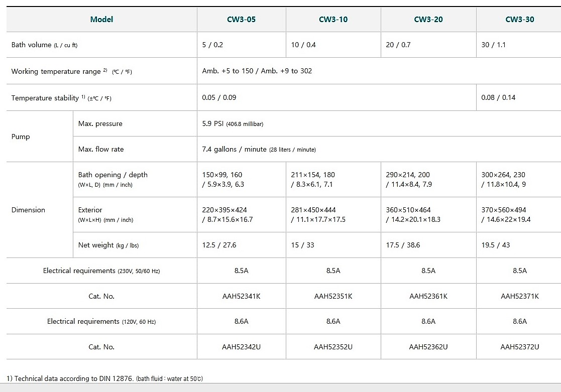The image size is (561, 392).
Task: Click the DIN 12876 footnote text
Action: tap(104, 378)
